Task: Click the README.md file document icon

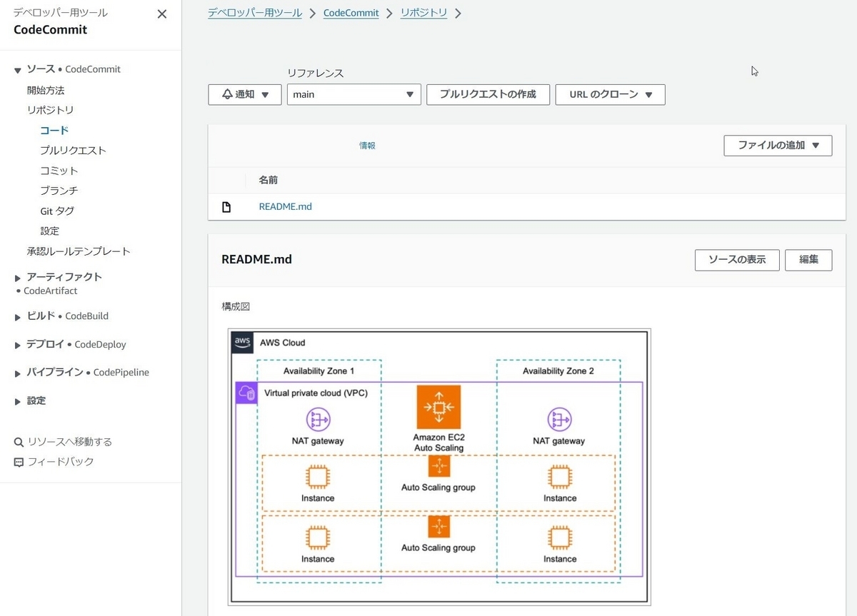Action: coord(226,207)
